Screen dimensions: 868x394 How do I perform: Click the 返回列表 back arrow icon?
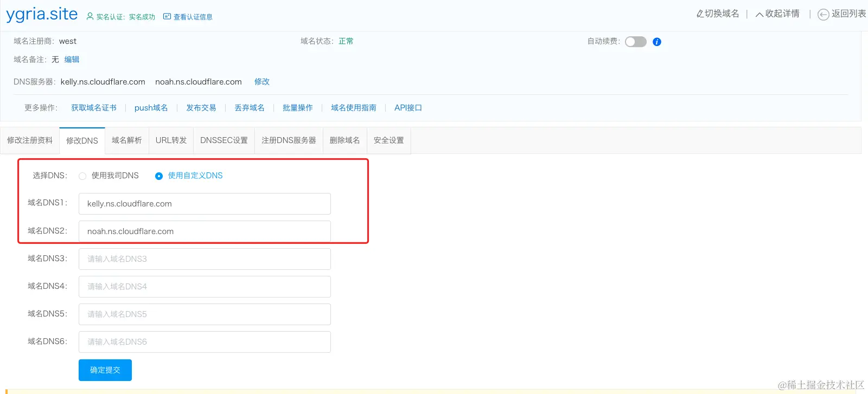(823, 15)
